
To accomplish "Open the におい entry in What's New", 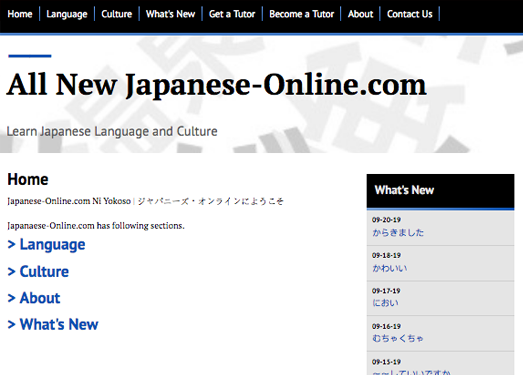I will 386,303.
